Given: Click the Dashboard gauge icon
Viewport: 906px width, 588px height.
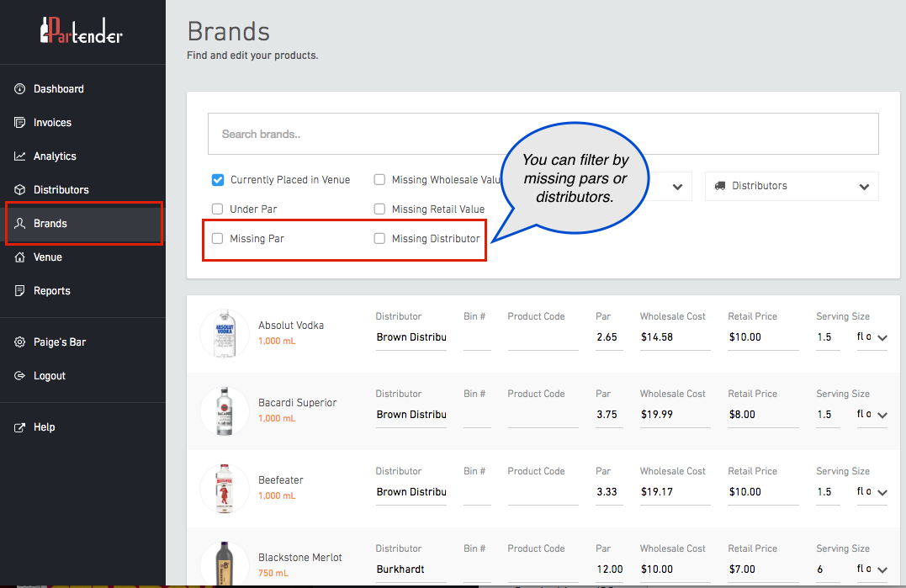Looking at the screenshot, I should pyautogui.click(x=19, y=89).
